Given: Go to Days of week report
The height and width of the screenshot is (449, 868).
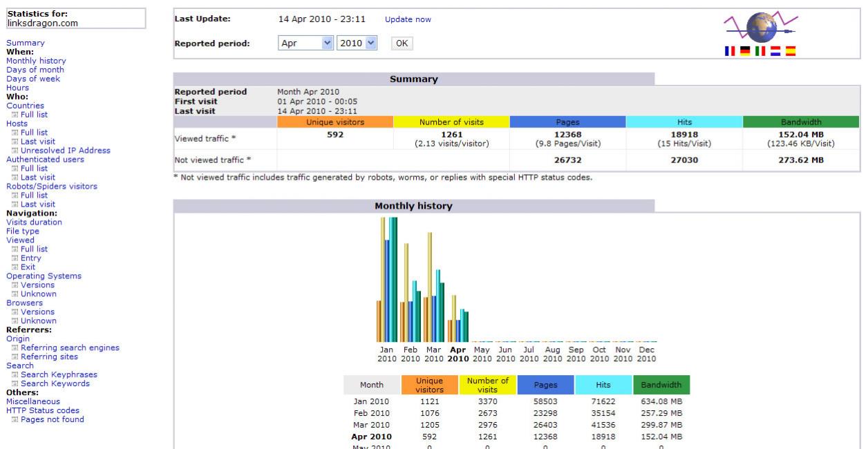Looking at the screenshot, I should point(33,79).
